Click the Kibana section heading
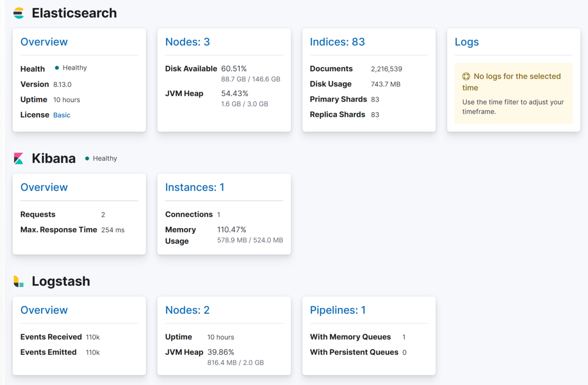 54,158
